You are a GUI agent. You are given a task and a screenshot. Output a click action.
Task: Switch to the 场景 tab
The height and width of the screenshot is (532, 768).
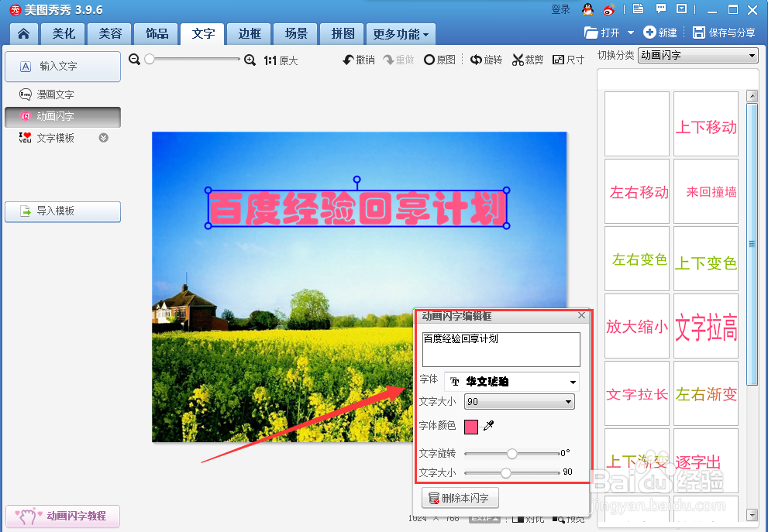point(296,34)
